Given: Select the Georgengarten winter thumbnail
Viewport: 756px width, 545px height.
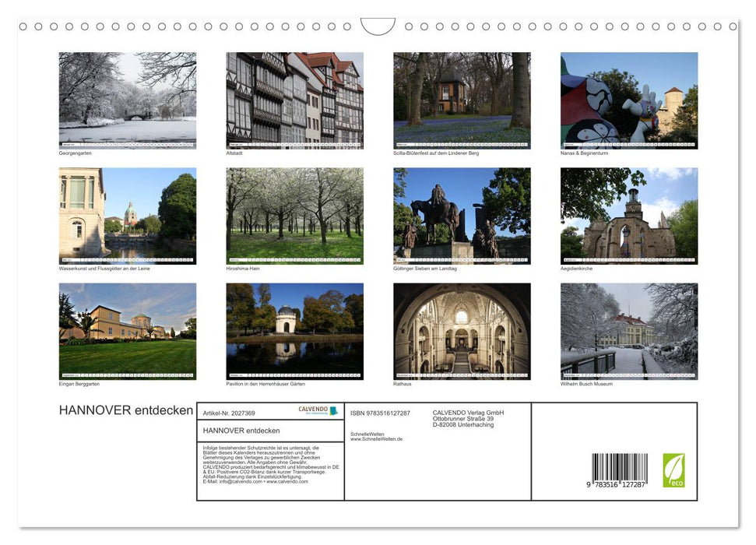Looking at the screenshot, I should pyautogui.click(x=127, y=97).
